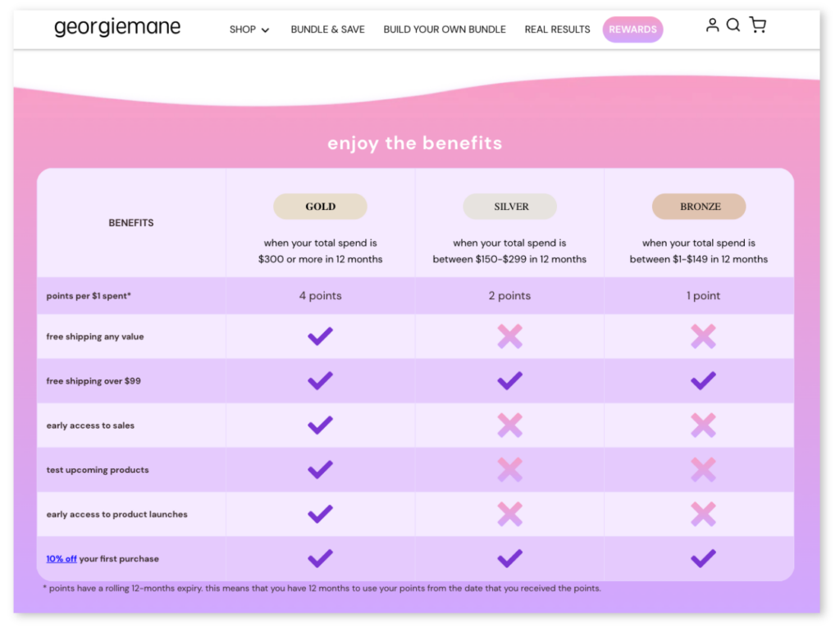This screenshot has width=840, height=628.
Task: Click Silver cross for early access to product launches
Action: [509, 514]
